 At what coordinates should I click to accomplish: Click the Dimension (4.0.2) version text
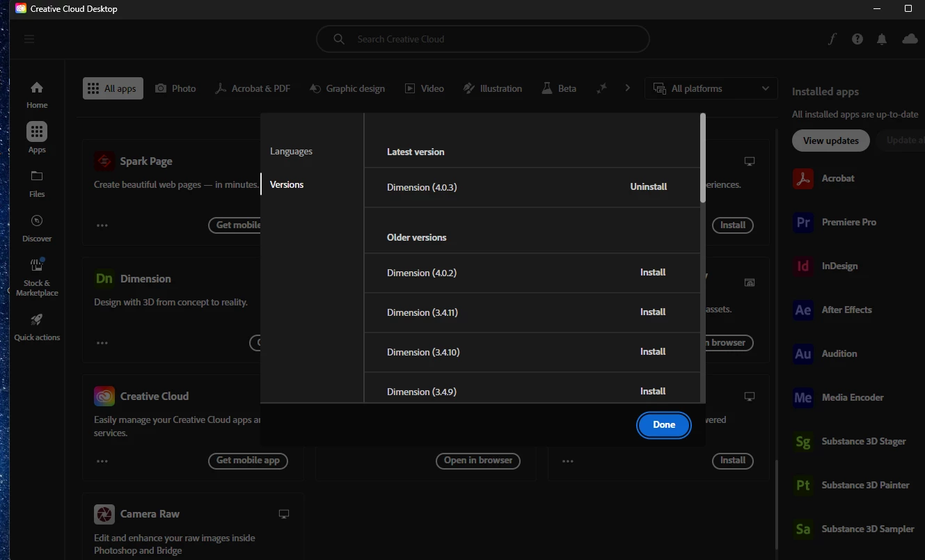[422, 273]
